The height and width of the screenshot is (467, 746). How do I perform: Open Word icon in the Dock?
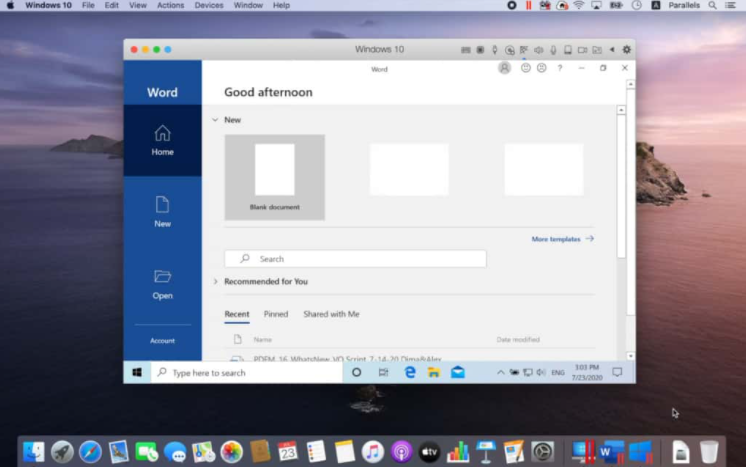coord(612,452)
